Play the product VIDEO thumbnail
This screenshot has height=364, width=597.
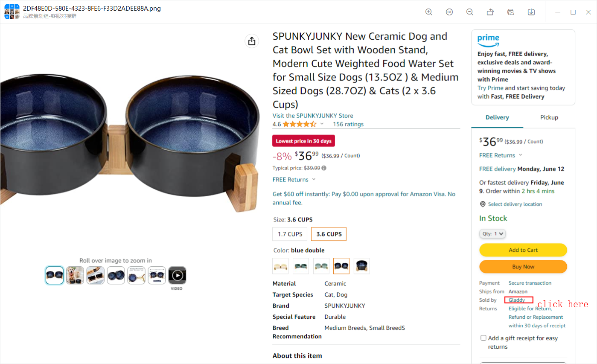click(177, 275)
